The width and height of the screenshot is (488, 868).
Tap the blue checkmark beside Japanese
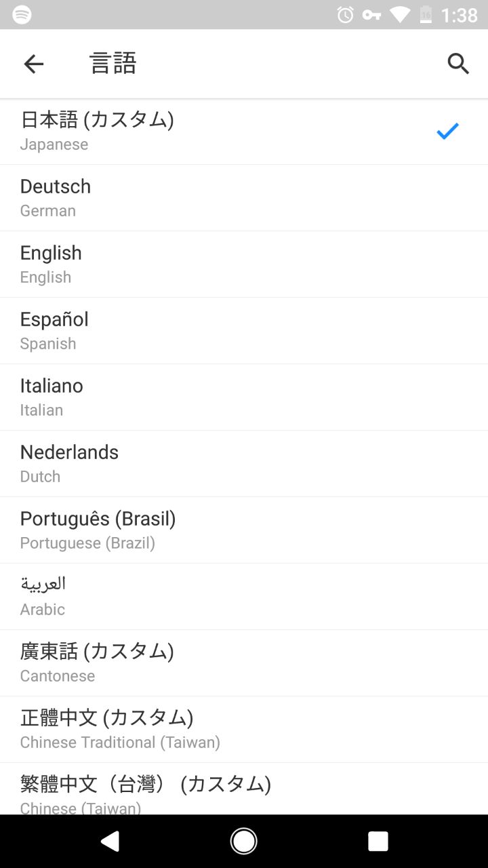pyautogui.click(x=447, y=131)
